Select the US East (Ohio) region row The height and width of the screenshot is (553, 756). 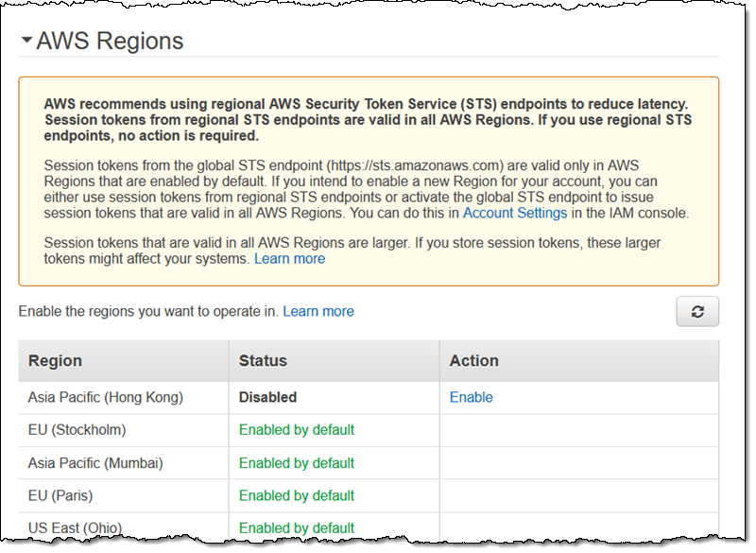[x=75, y=527]
